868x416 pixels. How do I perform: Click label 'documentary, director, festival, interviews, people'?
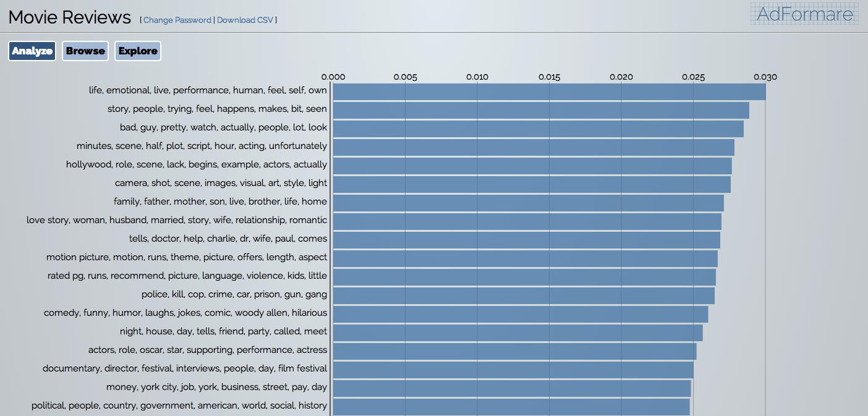(x=185, y=368)
